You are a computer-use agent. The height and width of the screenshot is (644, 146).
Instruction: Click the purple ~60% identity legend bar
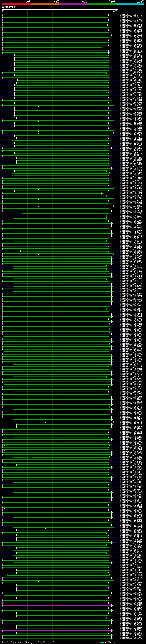pos(73,4)
